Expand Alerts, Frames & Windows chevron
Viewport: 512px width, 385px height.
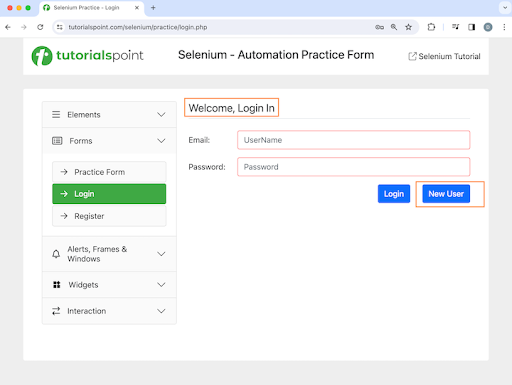click(x=161, y=254)
